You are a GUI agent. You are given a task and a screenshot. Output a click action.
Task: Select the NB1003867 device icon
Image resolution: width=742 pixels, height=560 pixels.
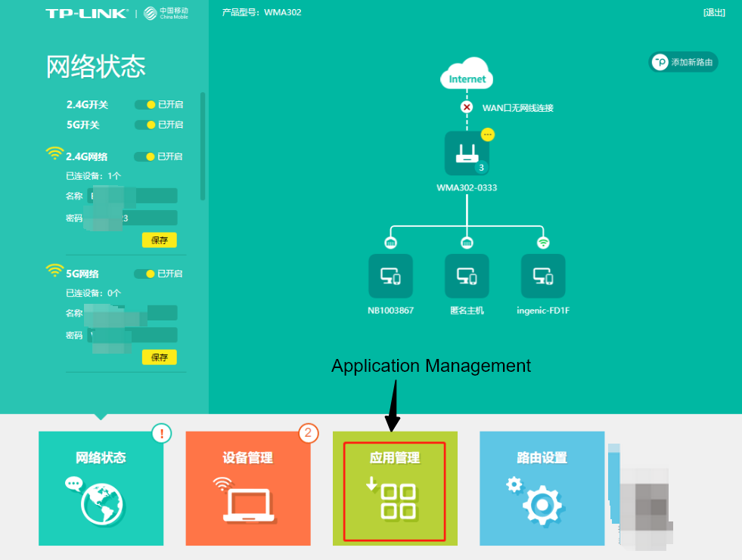[x=390, y=276]
